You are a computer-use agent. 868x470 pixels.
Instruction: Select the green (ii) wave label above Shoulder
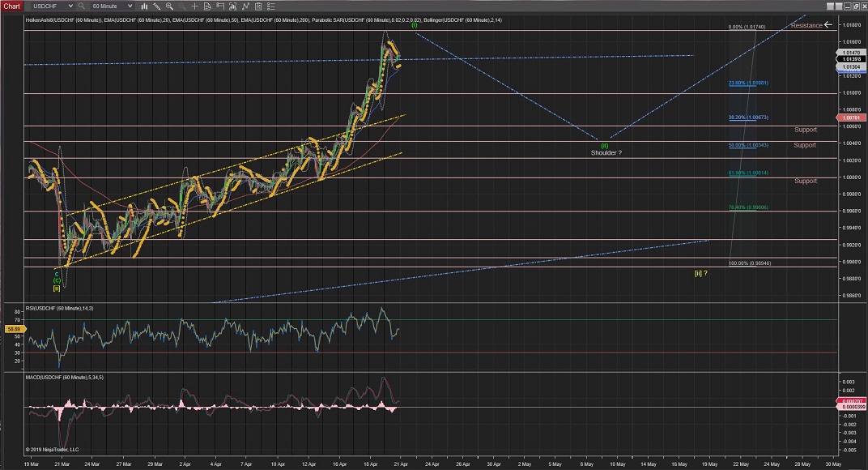click(x=605, y=146)
